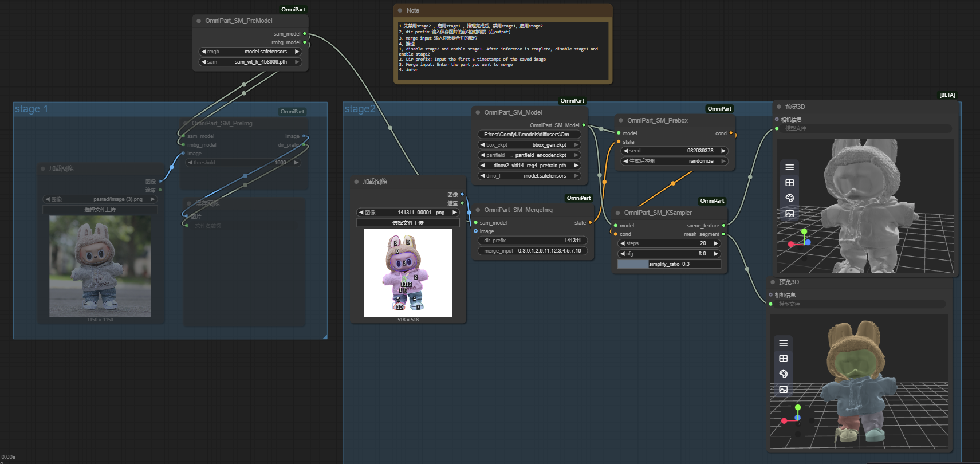This screenshot has width=980, height=464.
Task: Open palette background color in upper 3D preview
Action: click(x=789, y=198)
